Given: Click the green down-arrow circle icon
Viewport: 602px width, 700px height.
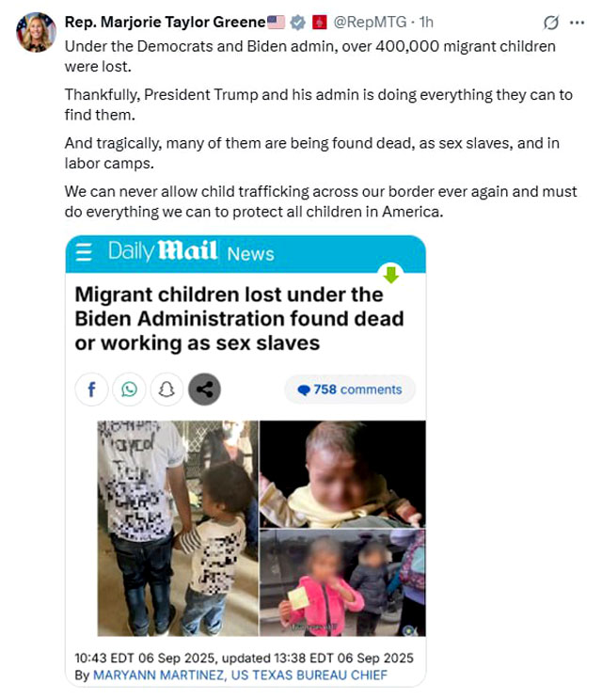Looking at the screenshot, I should click(391, 274).
